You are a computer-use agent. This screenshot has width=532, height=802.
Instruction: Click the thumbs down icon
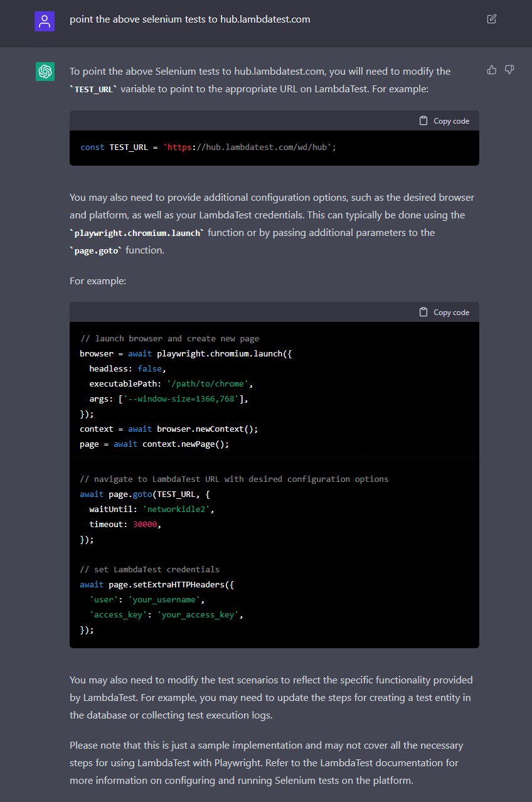pos(509,70)
